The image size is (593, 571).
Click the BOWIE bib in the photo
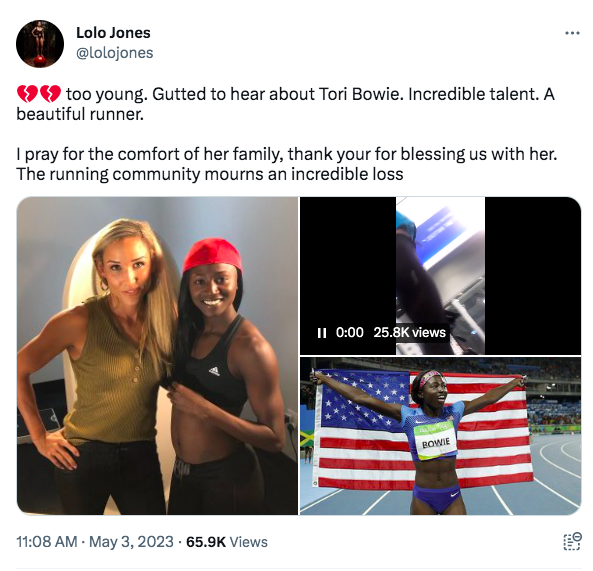436,440
